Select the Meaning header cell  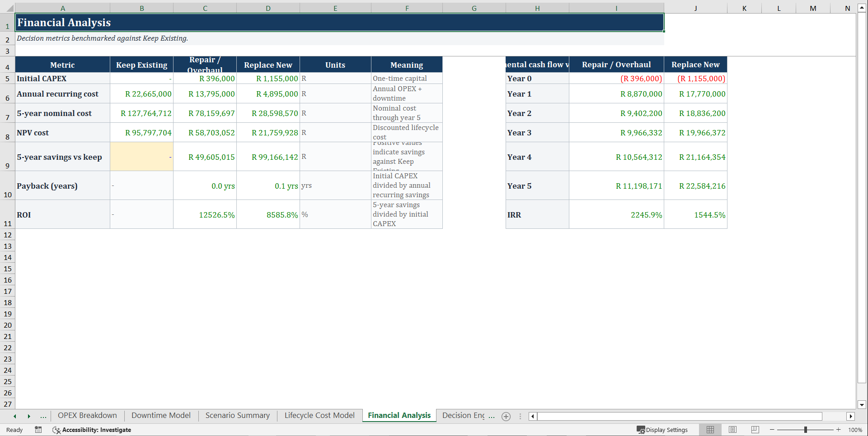407,65
